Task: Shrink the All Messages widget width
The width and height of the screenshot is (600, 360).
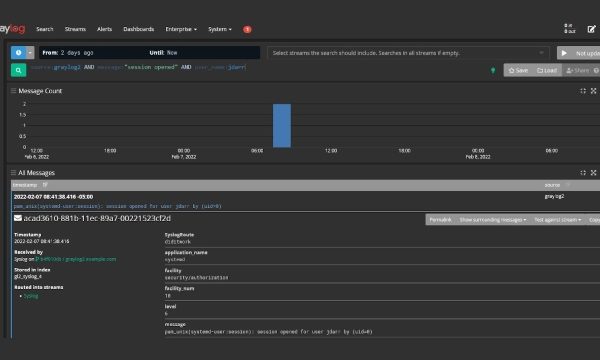Action: click(583, 173)
